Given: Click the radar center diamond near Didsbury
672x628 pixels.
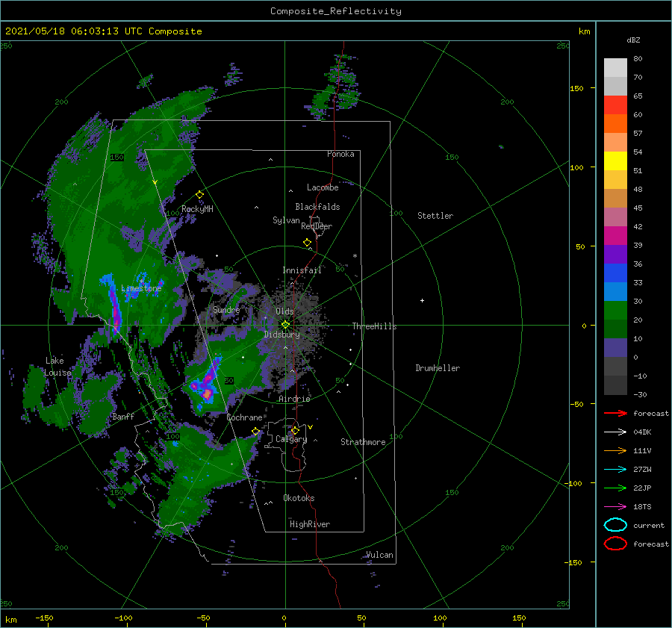Looking at the screenshot, I should coord(285,325).
